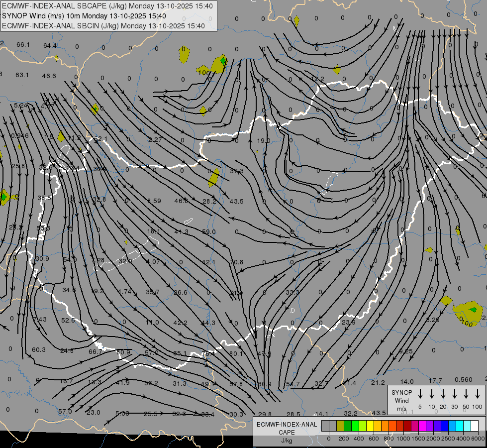Click the 80.9 CAPE value on map
This screenshot has width=487, height=448.
click(123, 352)
